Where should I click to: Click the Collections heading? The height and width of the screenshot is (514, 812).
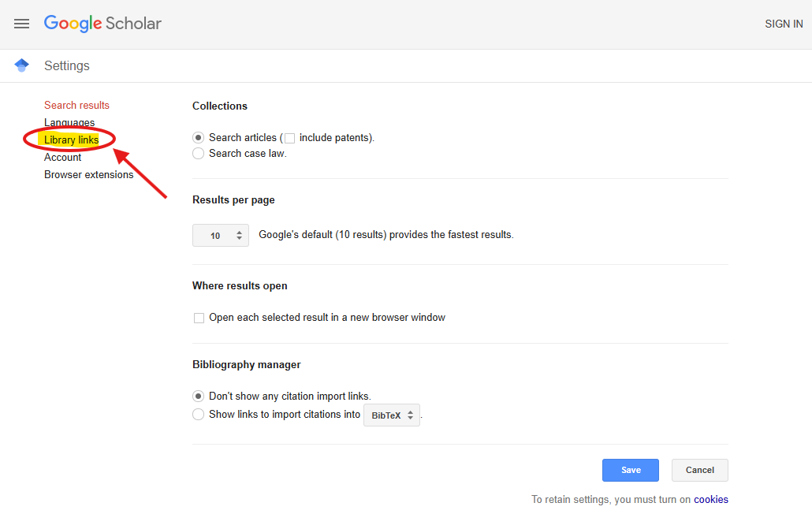tap(220, 106)
